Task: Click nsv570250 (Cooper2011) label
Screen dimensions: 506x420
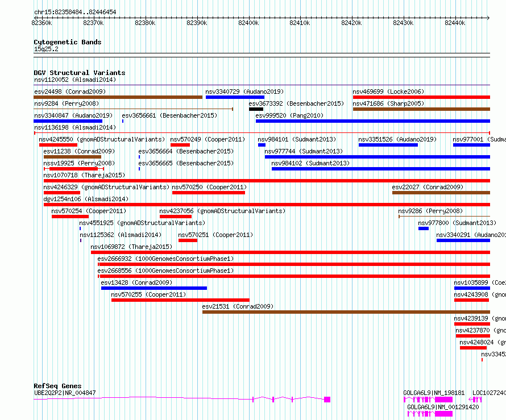Action: pyautogui.click(x=209, y=187)
